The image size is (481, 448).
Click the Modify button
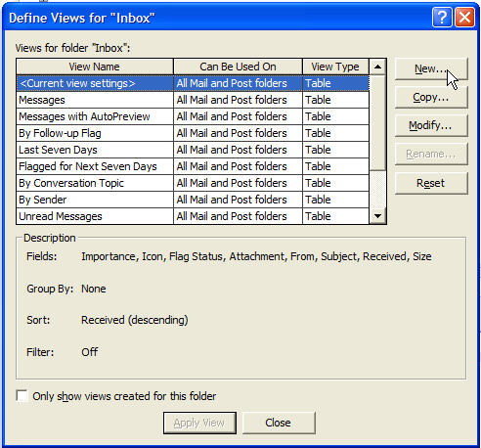(431, 125)
